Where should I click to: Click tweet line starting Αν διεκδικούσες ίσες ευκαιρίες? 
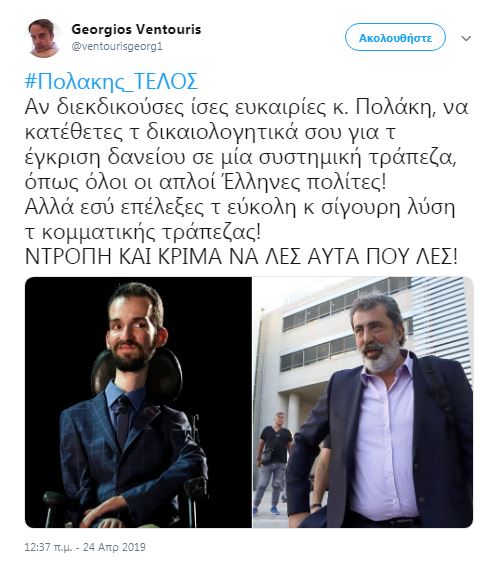[246, 107]
